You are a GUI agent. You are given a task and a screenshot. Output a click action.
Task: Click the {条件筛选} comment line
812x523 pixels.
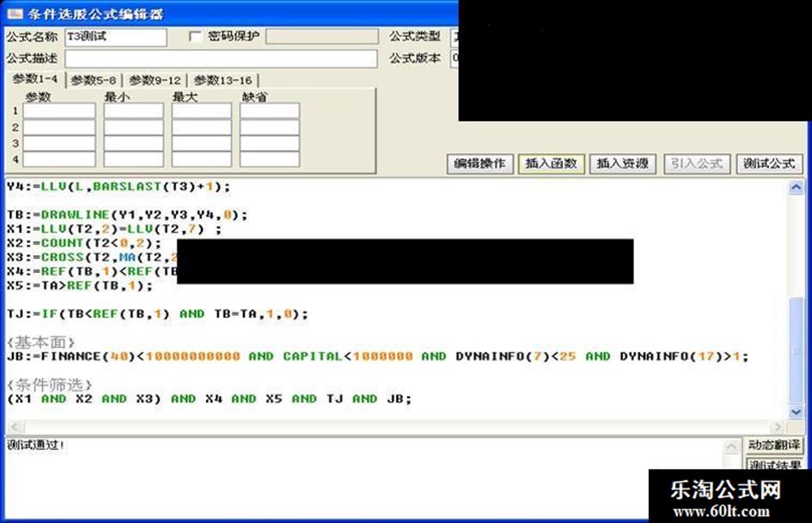click(50, 385)
